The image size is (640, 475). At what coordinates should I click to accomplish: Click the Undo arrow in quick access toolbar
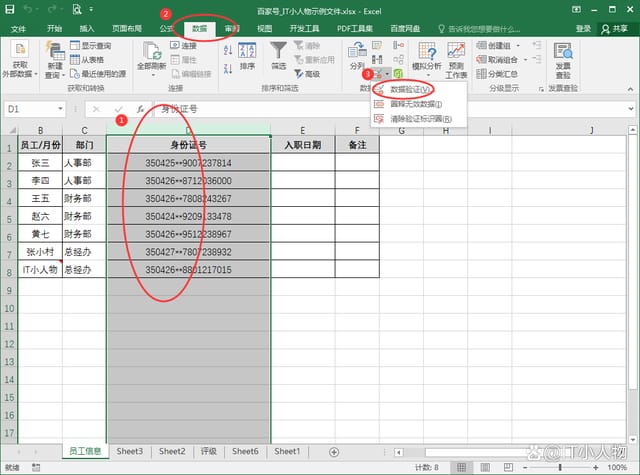tap(29, 9)
